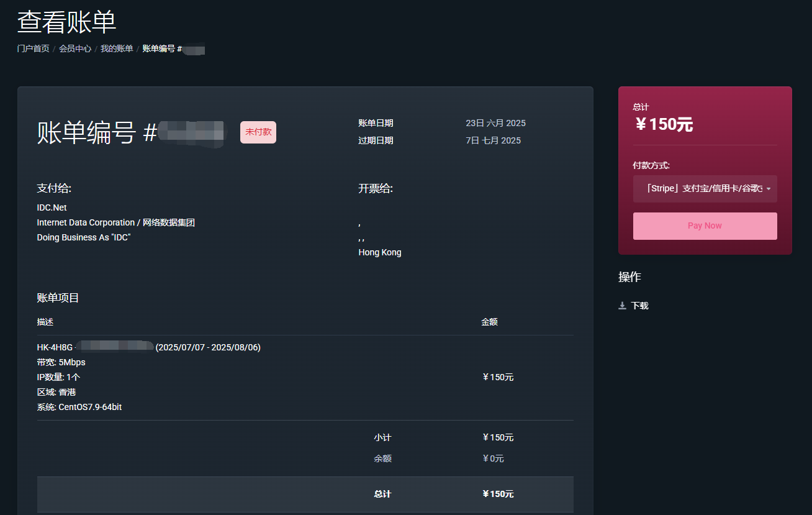Click the invoice date 23日 六月 2025
Image resolution: width=812 pixels, height=515 pixels.
(495, 123)
